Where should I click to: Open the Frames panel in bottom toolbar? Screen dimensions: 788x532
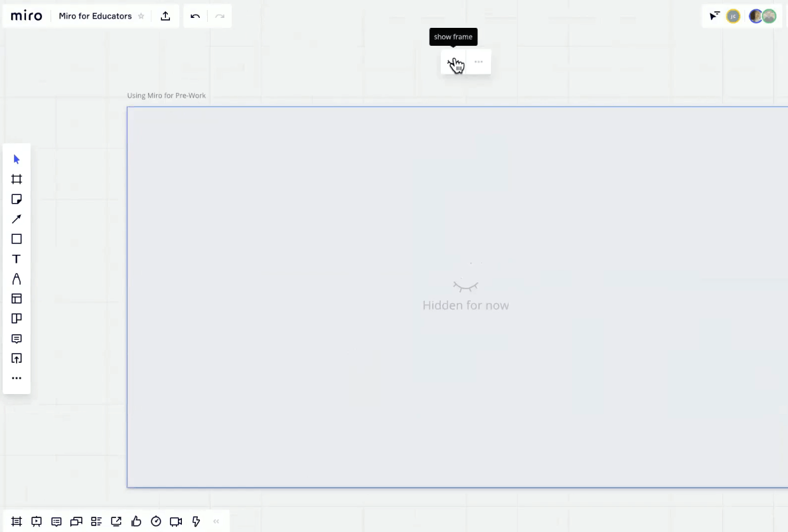[17, 521]
